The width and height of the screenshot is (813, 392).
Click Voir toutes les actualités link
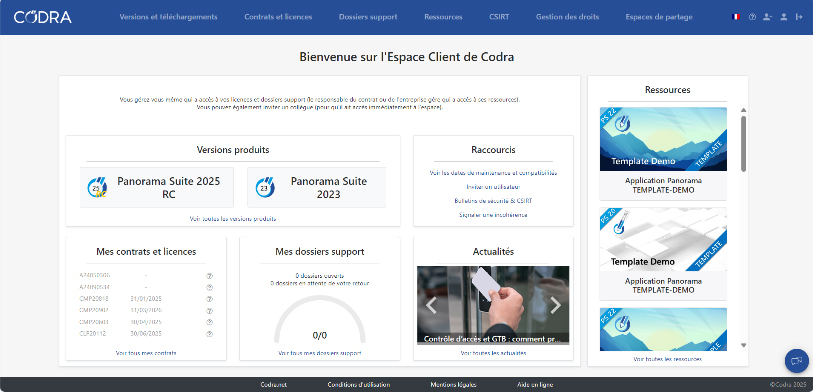493,353
